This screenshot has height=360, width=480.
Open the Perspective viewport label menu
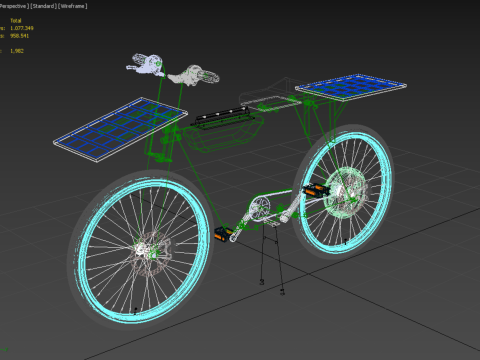click(x=14, y=6)
